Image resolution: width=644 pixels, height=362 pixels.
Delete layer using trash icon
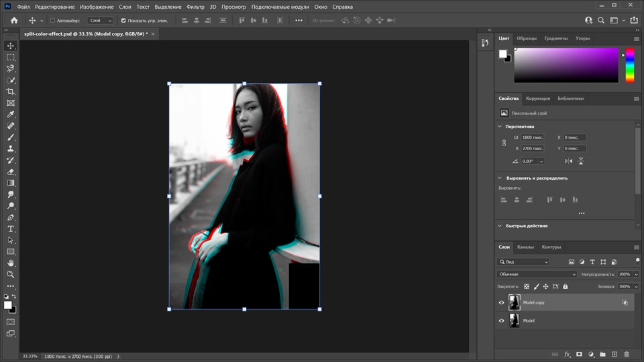[627, 354]
